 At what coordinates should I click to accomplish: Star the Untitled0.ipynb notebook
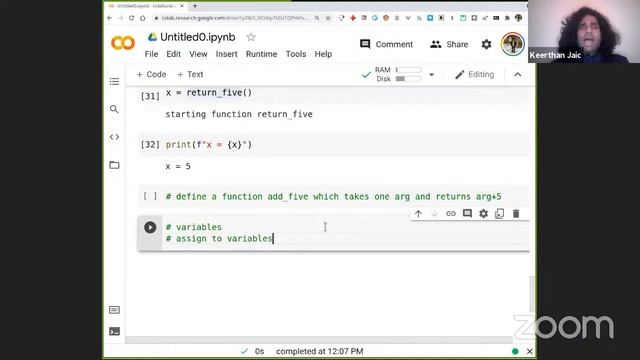point(251,37)
